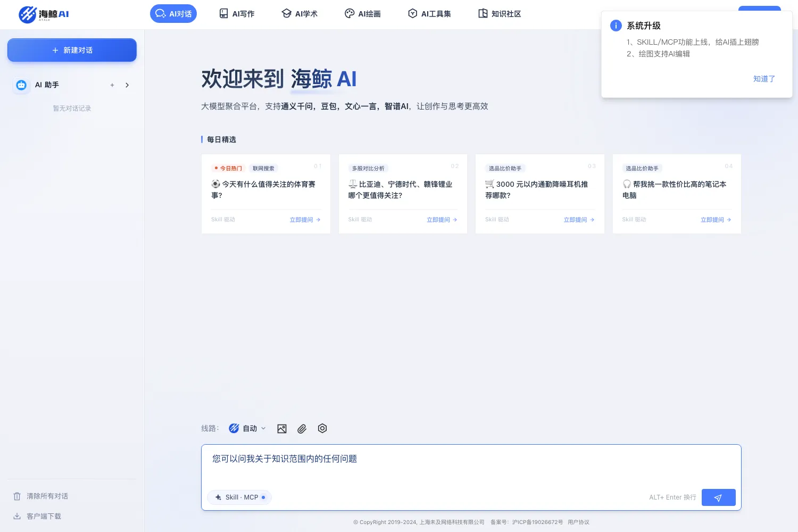
Task: Click 立即提问 on the 体育赛事 card
Action: (x=305, y=220)
